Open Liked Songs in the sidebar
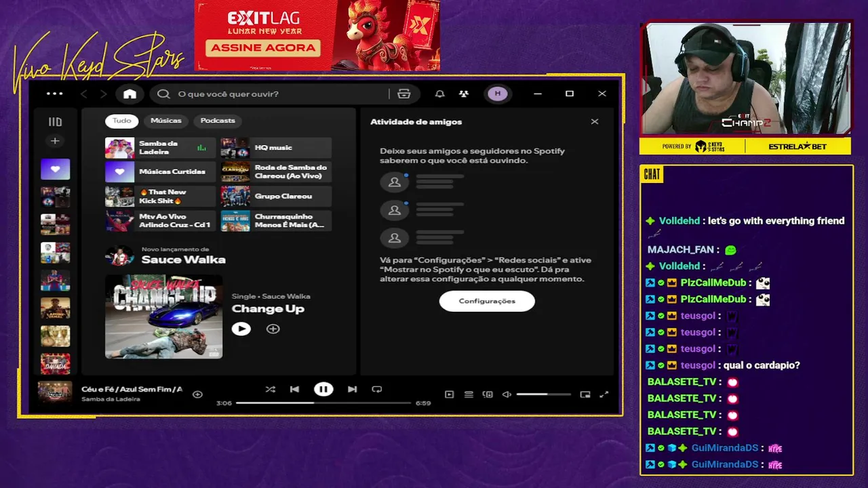The width and height of the screenshot is (868, 488). point(55,169)
